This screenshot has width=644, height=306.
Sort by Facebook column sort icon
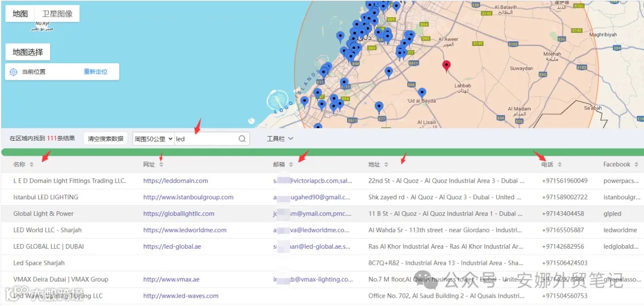pos(636,165)
